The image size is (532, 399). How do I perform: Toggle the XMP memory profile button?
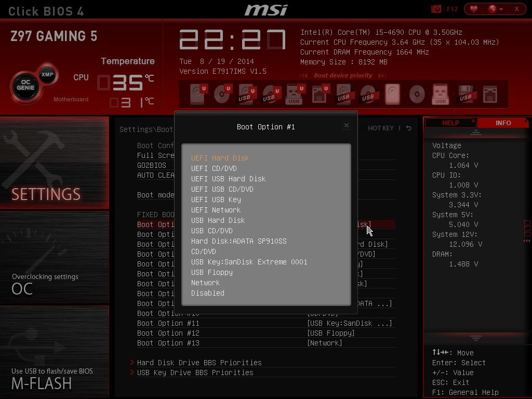click(47, 74)
